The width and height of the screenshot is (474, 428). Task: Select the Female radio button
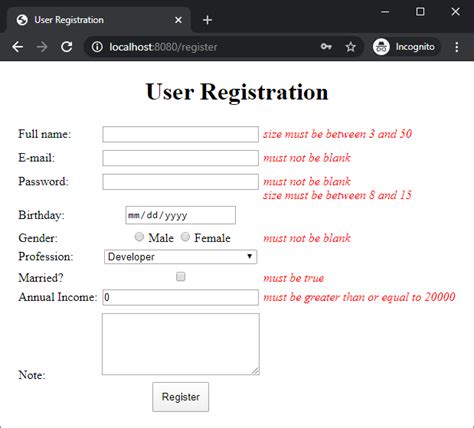[185, 237]
